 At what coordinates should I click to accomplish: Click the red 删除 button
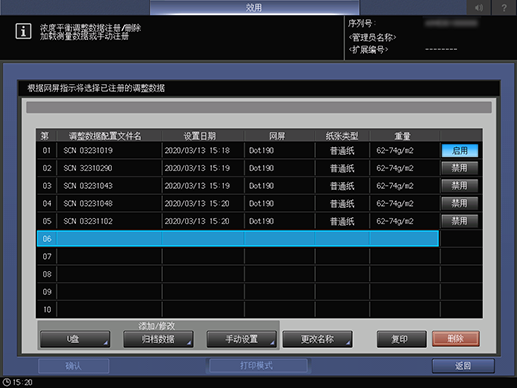tap(456, 339)
